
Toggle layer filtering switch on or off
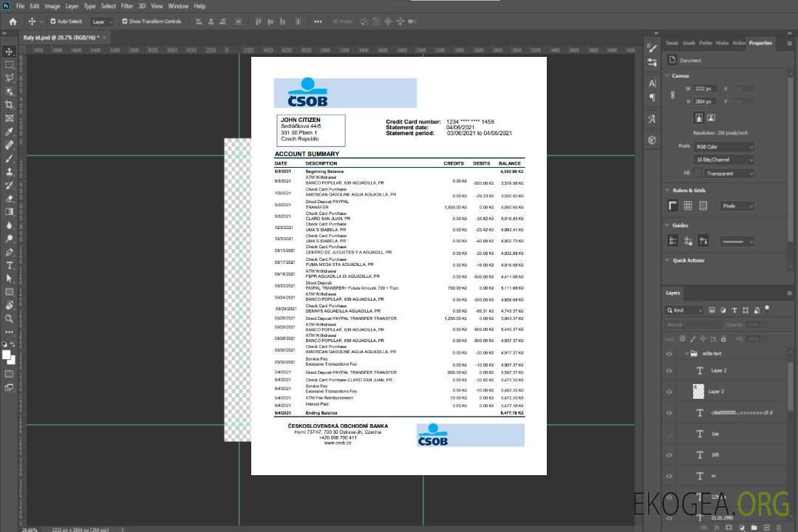767,309
